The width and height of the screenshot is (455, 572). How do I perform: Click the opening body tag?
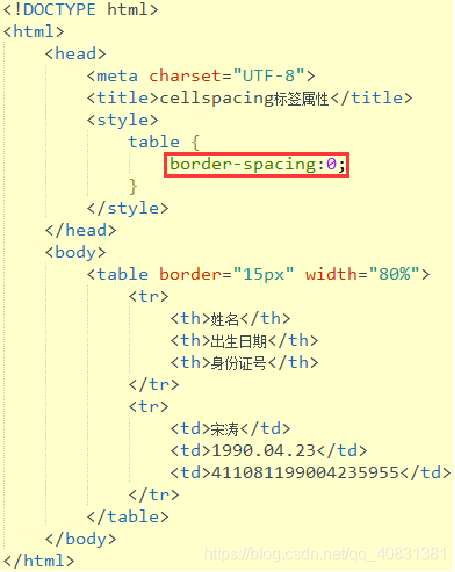[76, 252]
